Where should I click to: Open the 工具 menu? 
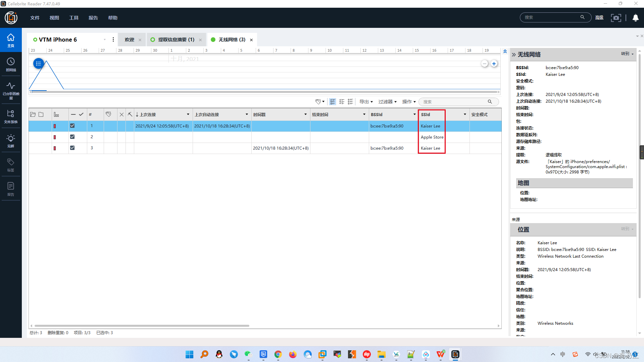[74, 18]
